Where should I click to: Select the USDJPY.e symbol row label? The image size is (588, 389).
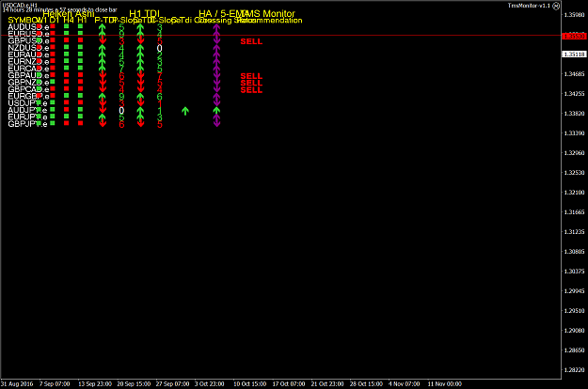coord(27,103)
